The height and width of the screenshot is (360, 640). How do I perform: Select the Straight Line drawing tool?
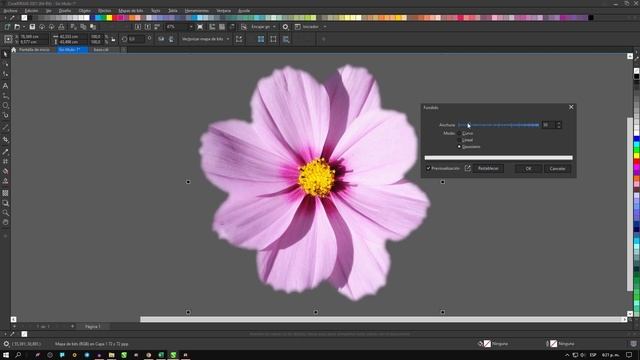pyautogui.click(x=5, y=128)
